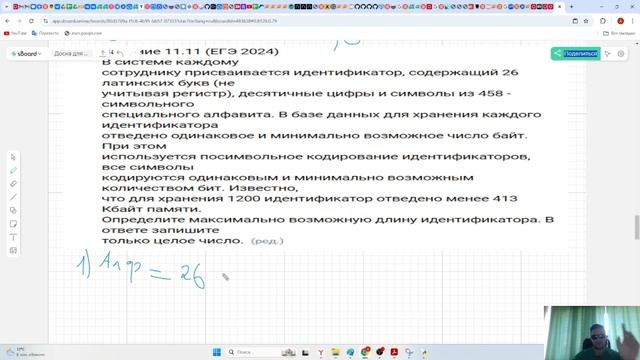Screen dimensions: 640x360
Task: Open Yandex browser from taskbar
Action: click(321, 352)
